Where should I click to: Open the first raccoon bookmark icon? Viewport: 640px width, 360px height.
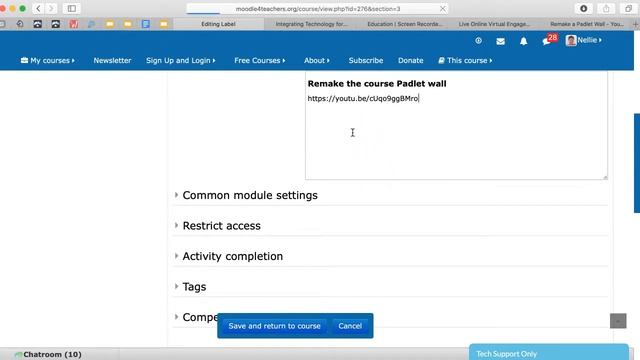[x=38, y=24]
